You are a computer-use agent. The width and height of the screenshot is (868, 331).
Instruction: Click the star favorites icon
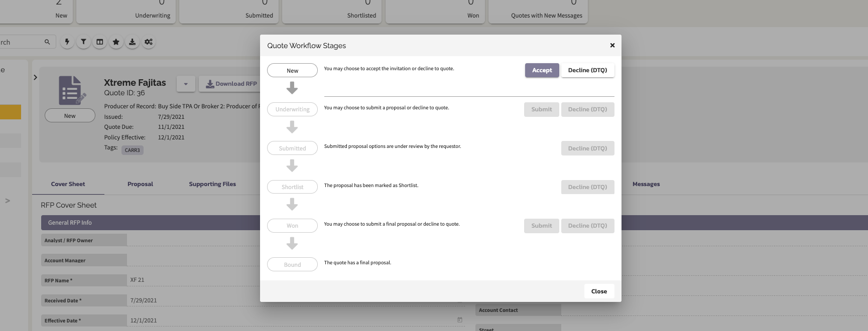(x=116, y=42)
